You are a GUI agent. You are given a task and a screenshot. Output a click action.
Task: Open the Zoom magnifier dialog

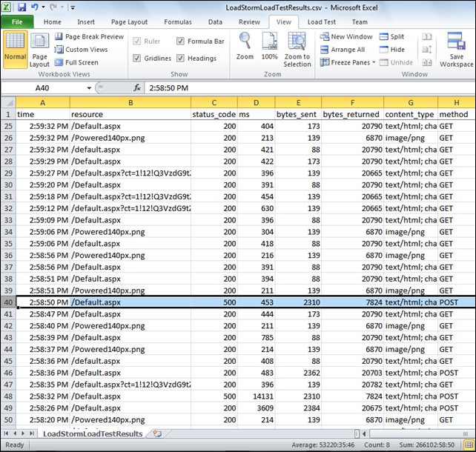[x=245, y=46]
